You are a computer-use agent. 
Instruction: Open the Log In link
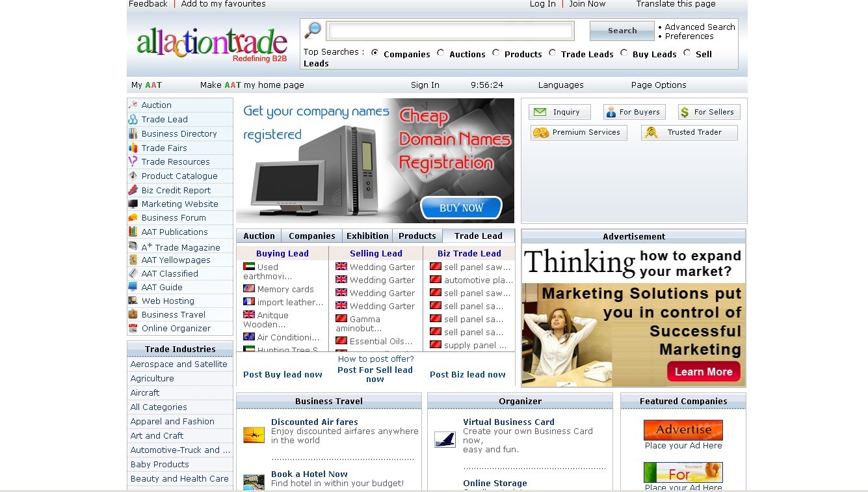click(x=543, y=4)
